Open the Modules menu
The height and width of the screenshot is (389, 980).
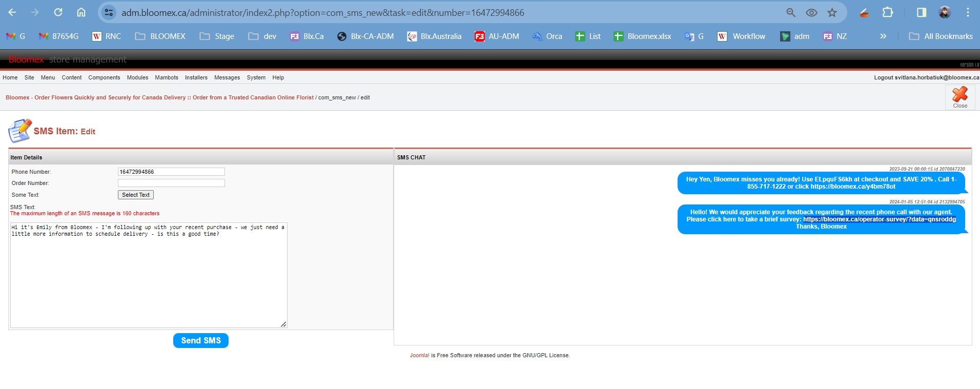(137, 77)
